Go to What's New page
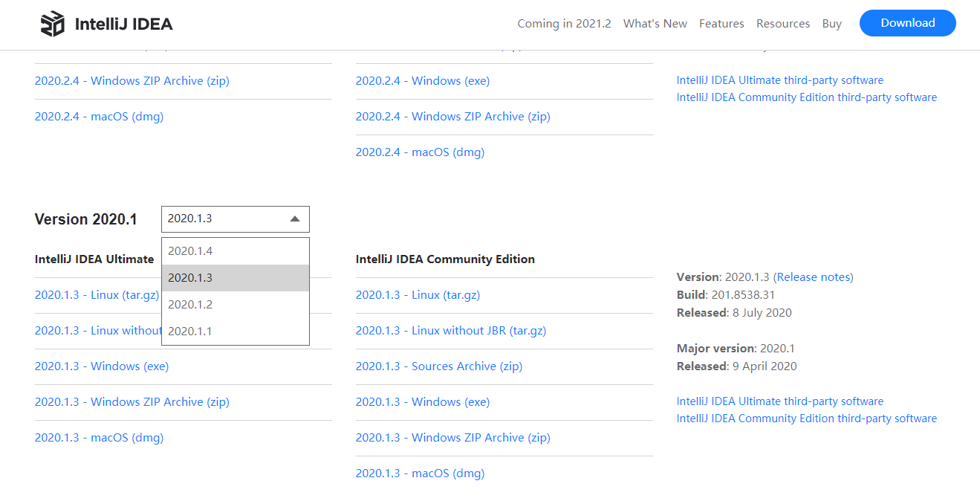 point(655,24)
